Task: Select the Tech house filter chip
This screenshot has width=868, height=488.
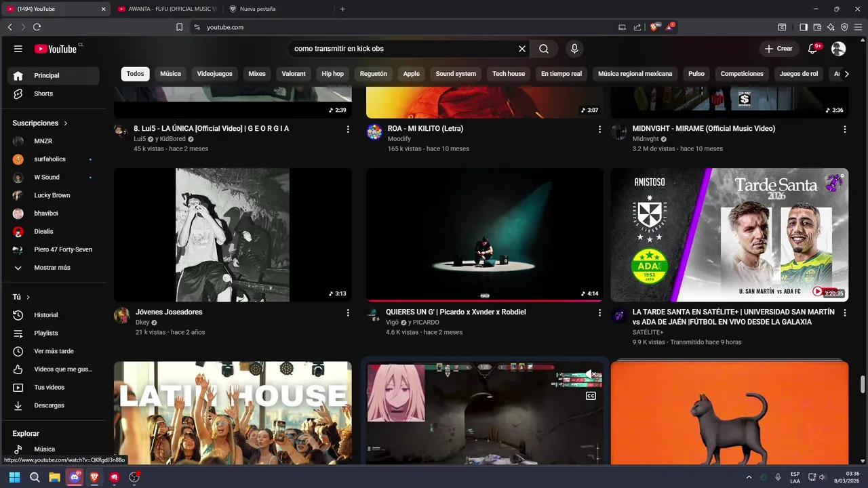Action: [x=509, y=74]
